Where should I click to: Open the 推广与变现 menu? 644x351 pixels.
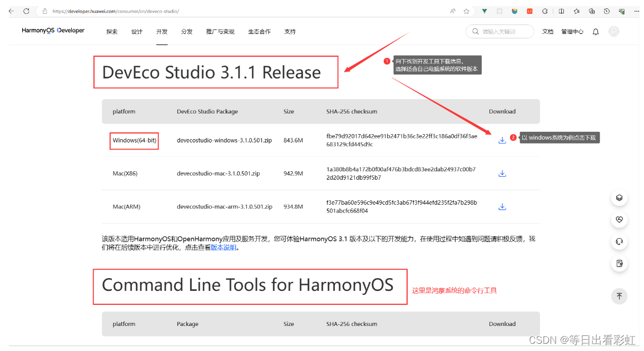(220, 32)
